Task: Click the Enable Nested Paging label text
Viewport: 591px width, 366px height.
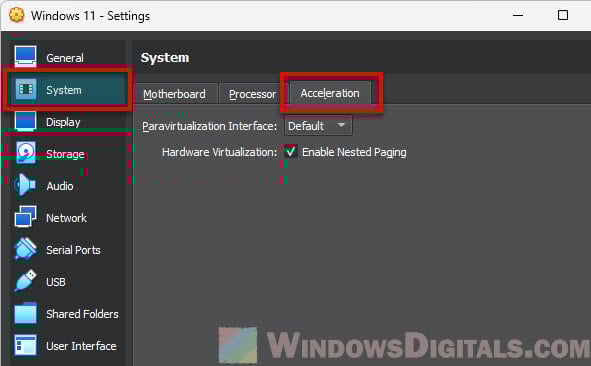Action: (354, 152)
